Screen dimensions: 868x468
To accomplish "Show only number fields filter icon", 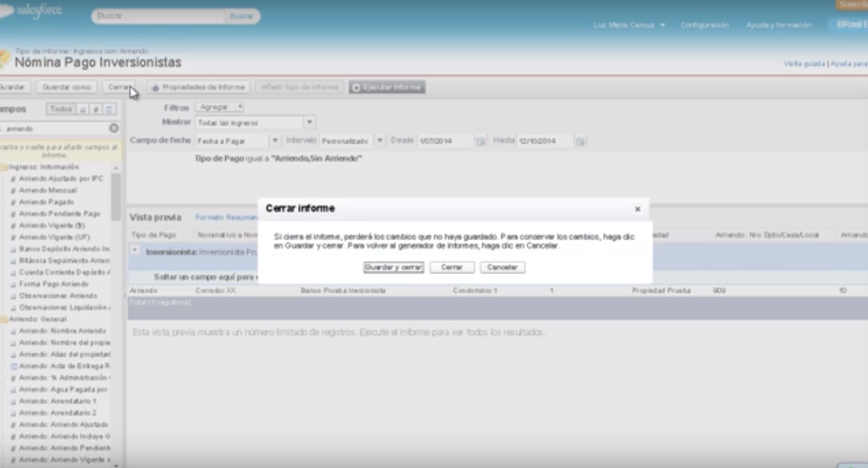I will [96, 109].
